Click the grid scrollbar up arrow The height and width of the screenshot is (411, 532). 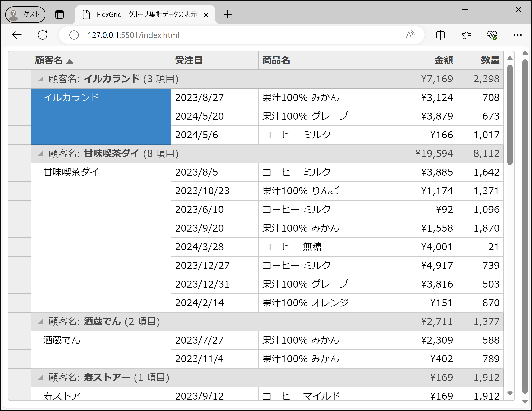coord(510,58)
